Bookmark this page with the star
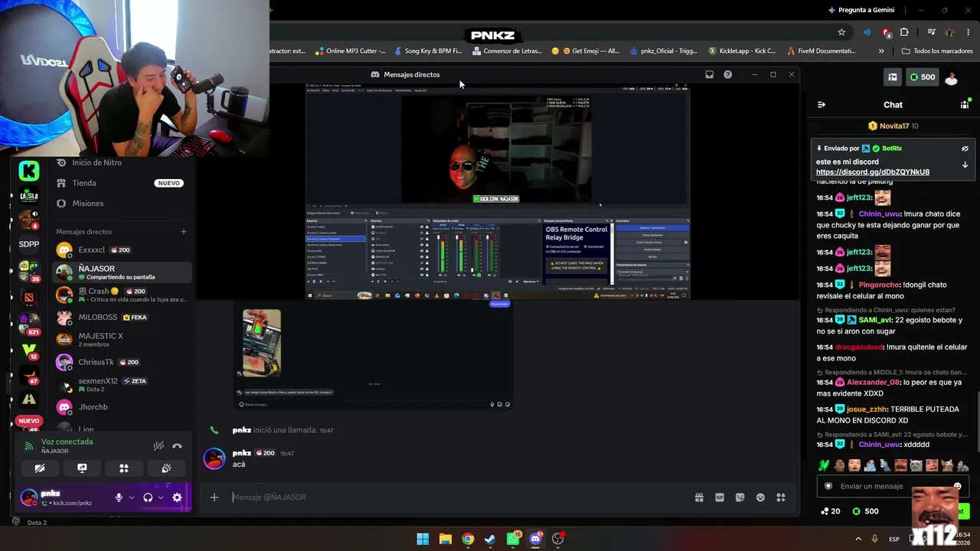Image resolution: width=980 pixels, height=551 pixels. [x=841, y=32]
